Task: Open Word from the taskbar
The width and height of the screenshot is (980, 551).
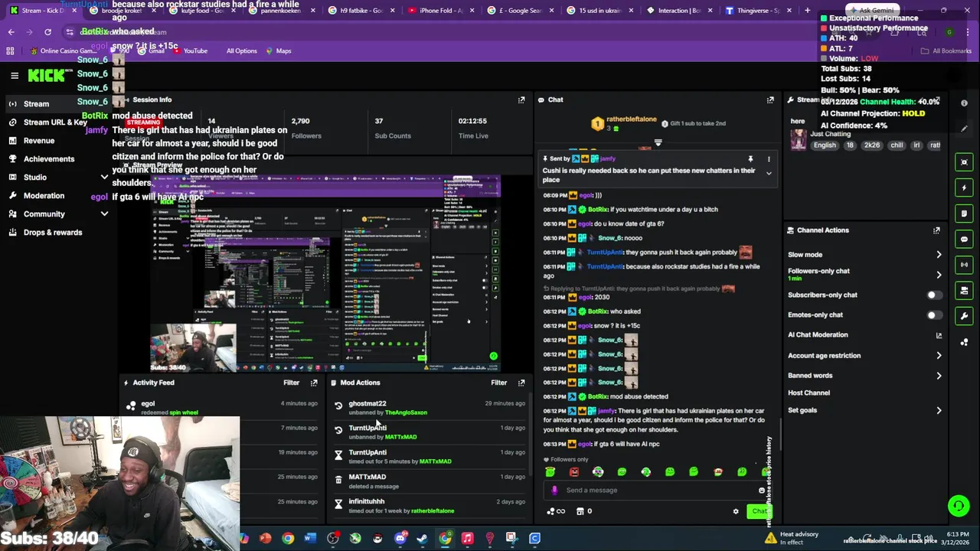Action: tap(310, 539)
